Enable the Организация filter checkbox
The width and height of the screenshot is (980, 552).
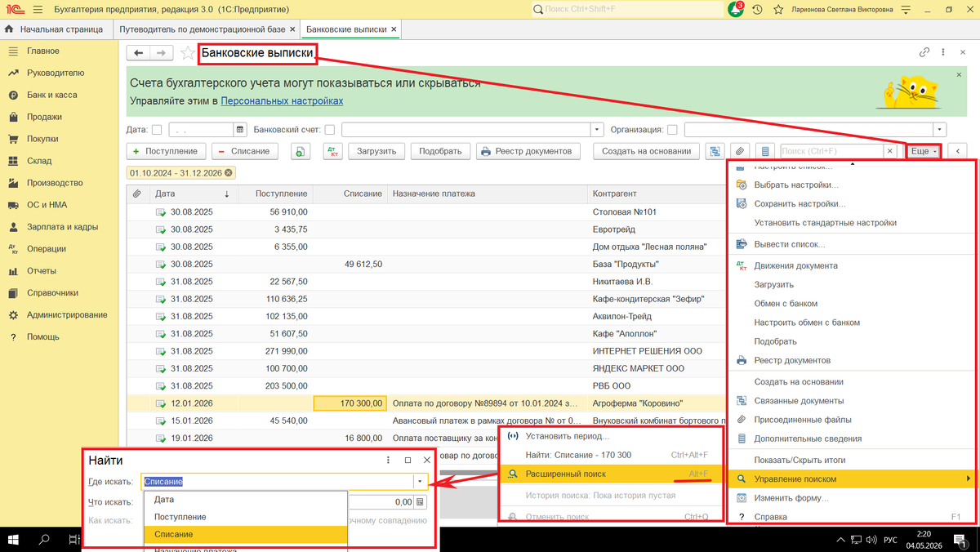pyautogui.click(x=672, y=129)
